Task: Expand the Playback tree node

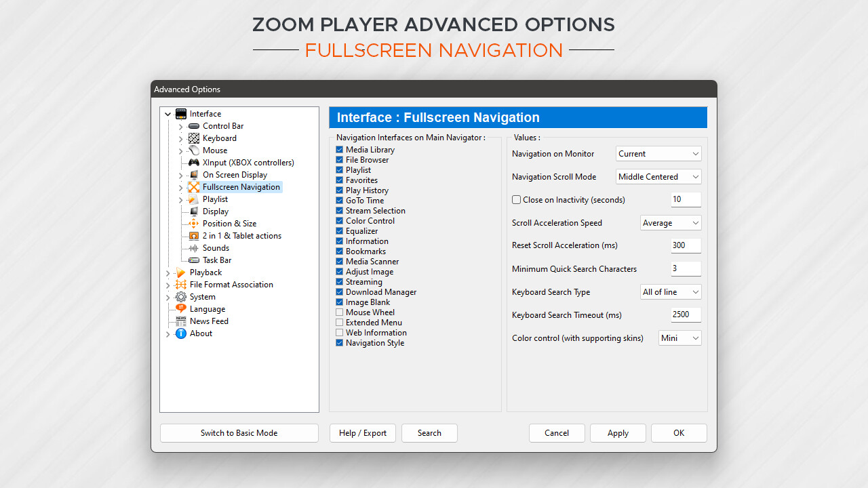Action: tap(168, 273)
